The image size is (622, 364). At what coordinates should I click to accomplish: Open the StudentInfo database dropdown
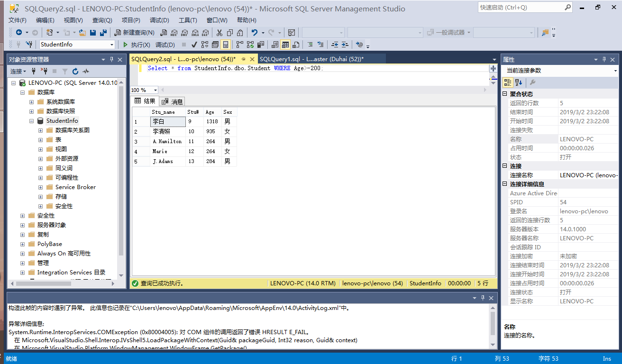coord(112,44)
